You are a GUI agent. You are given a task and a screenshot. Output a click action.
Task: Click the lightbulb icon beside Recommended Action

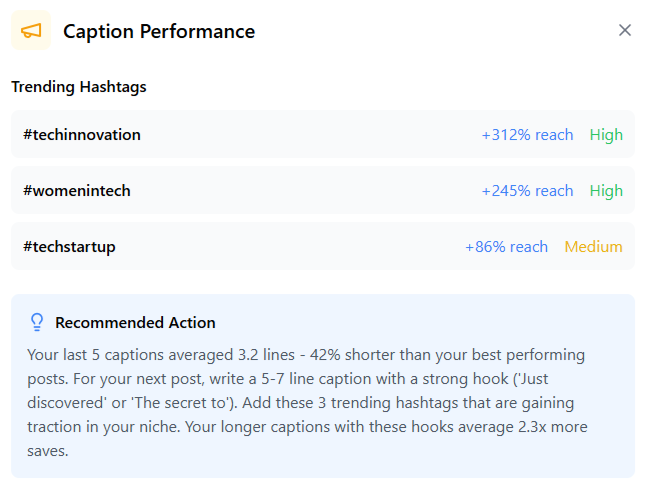(38, 322)
